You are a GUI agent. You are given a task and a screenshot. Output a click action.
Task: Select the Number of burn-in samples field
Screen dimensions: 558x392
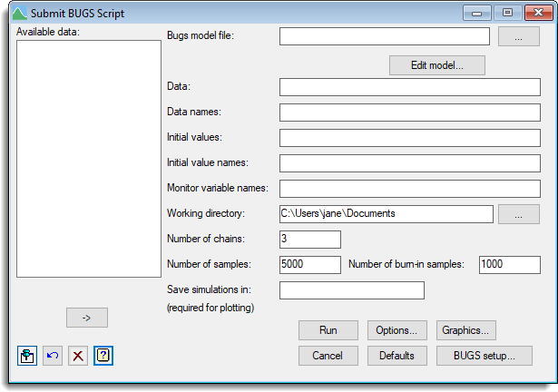coord(509,265)
